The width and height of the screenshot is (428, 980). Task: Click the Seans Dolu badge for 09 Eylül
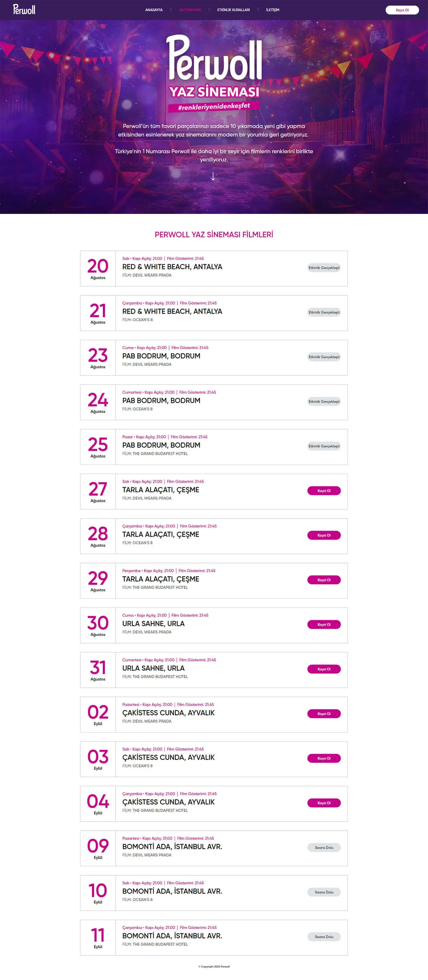click(324, 848)
